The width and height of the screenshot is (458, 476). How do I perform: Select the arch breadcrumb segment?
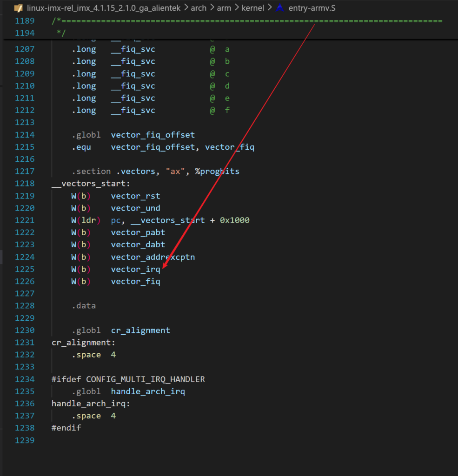coord(199,8)
